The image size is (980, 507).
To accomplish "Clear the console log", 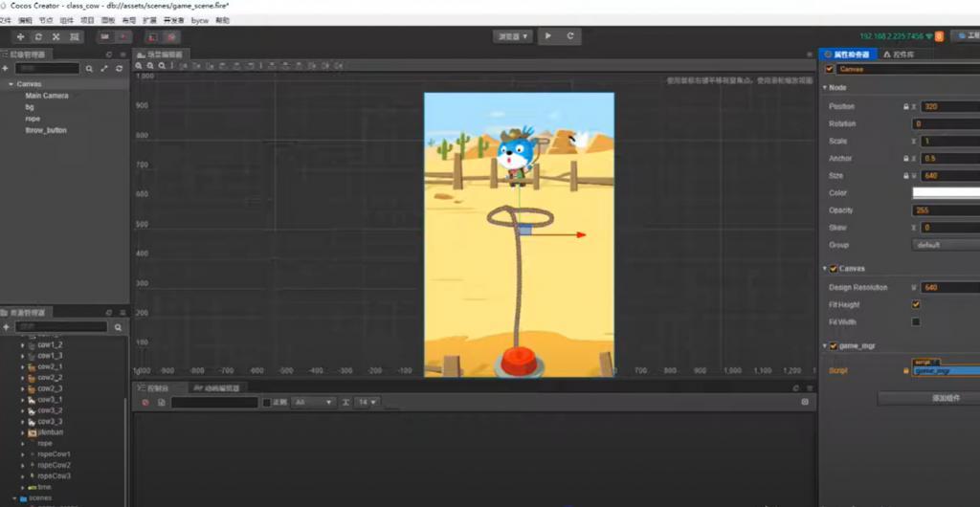I will click(145, 403).
